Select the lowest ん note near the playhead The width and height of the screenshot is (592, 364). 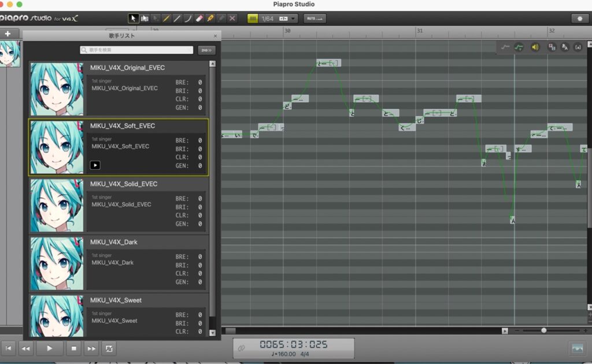(x=512, y=220)
